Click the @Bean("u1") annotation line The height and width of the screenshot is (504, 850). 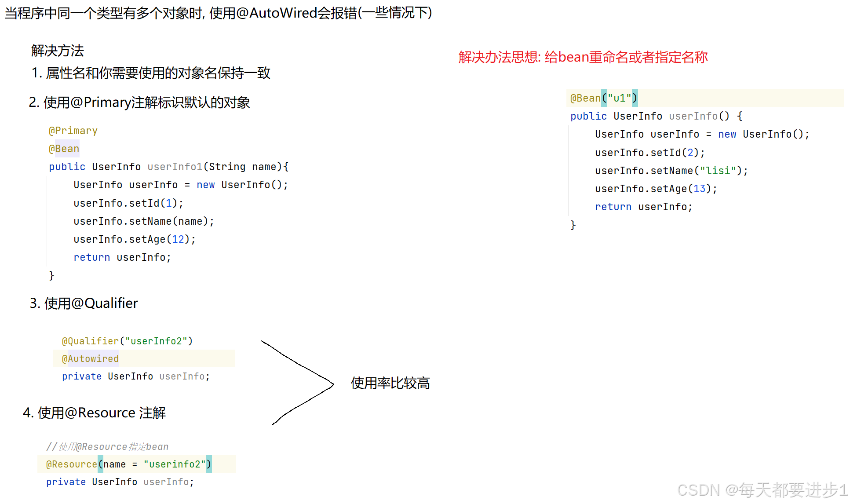pyautogui.click(x=603, y=98)
